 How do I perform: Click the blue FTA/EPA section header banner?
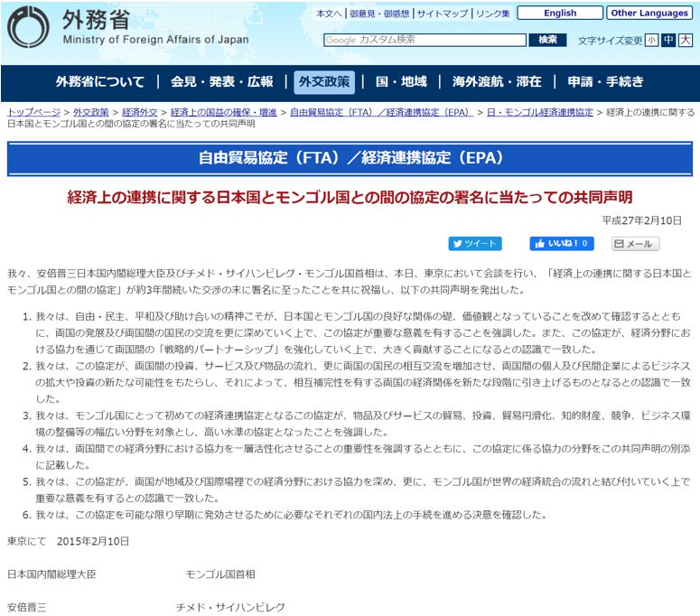(350, 158)
